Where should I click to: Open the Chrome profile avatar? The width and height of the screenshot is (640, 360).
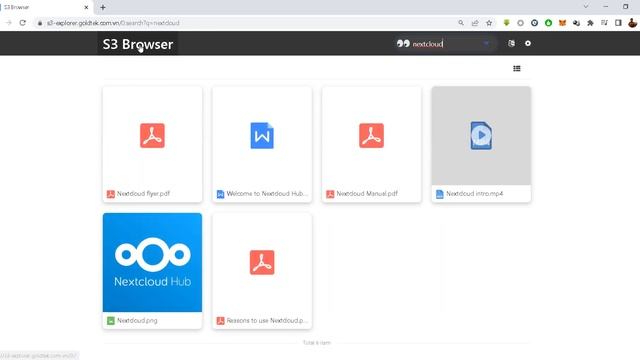(633, 23)
